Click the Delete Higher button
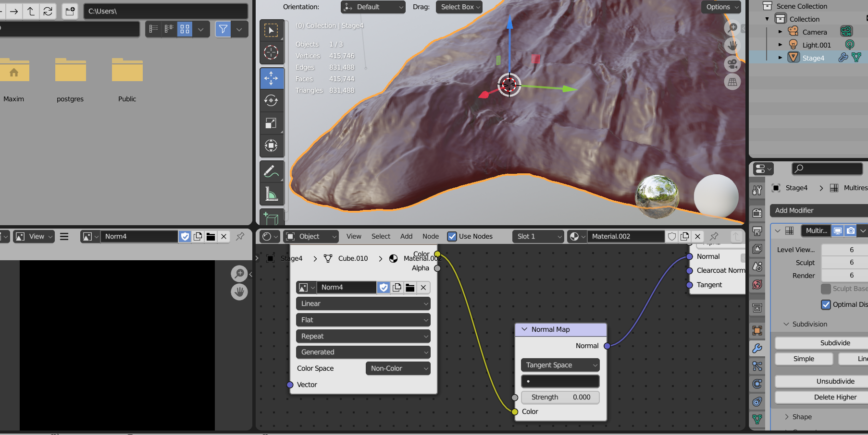 tap(835, 397)
